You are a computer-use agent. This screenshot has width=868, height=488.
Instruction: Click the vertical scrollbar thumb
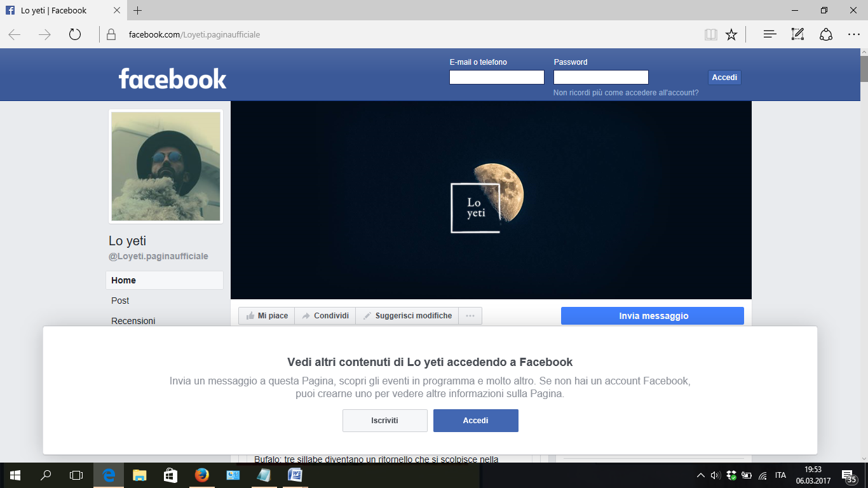(864, 69)
